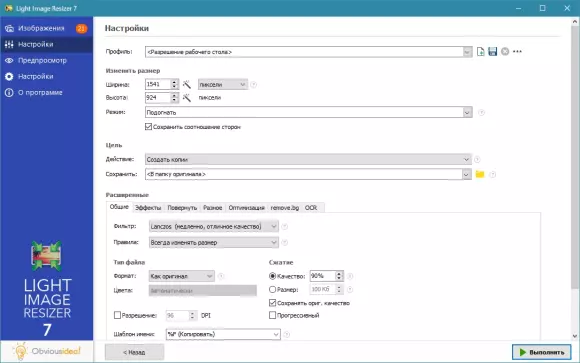Click into the Качество 90% field
The height and width of the screenshot is (363, 580).
coord(323,276)
